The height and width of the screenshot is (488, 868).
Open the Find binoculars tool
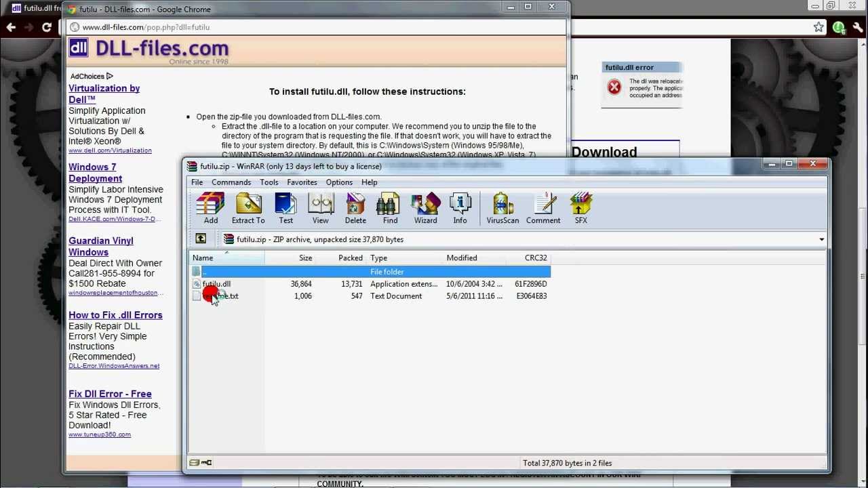tap(390, 208)
